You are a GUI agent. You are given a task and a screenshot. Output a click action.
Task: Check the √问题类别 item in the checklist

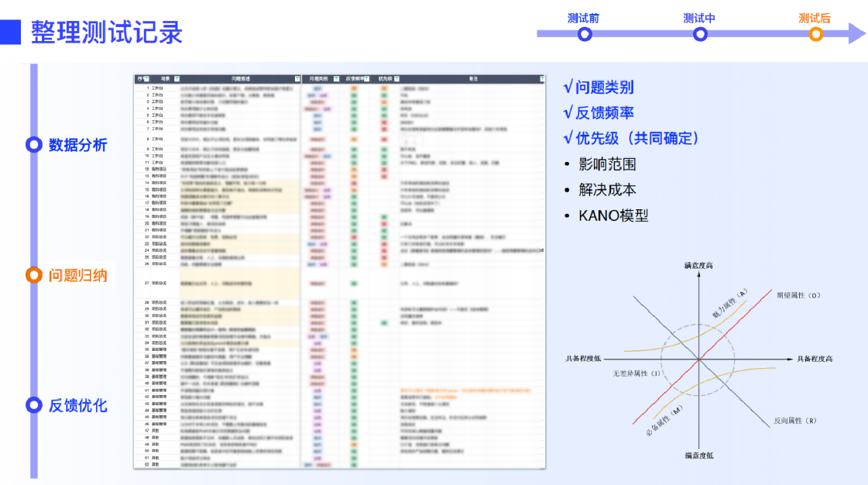[600, 87]
